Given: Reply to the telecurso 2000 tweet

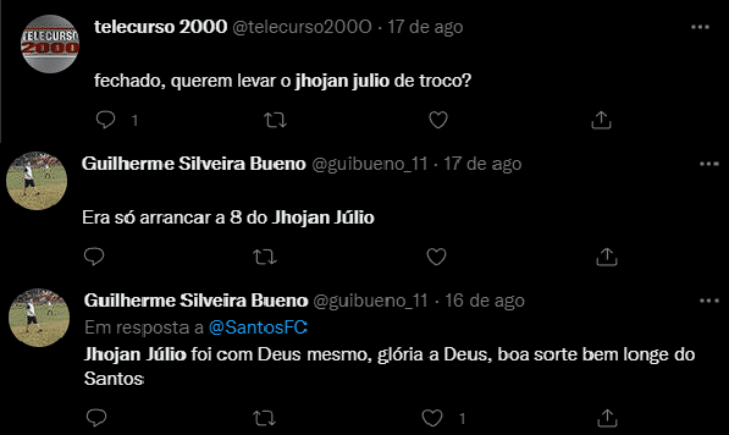Looking at the screenshot, I should pos(107,120).
